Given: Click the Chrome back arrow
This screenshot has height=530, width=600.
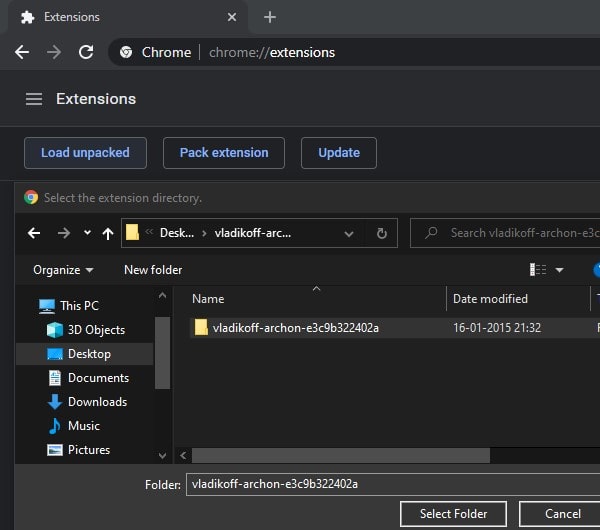Looking at the screenshot, I should pos(22,52).
